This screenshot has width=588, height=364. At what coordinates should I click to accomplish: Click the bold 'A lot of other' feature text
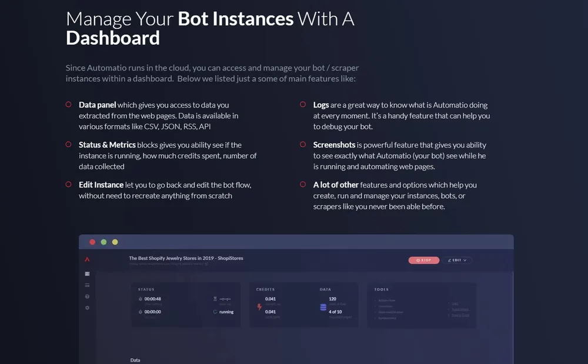click(x=336, y=185)
